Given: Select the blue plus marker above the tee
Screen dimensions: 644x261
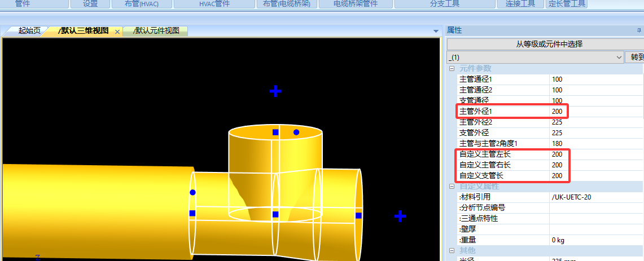Looking at the screenshot, I should pyautogui.click(x=275, y=91).
